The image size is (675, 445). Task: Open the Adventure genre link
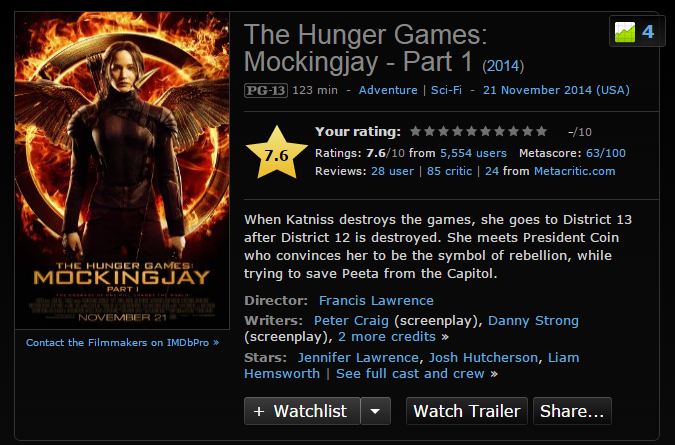pyautogui.click(x=388, y=90)
